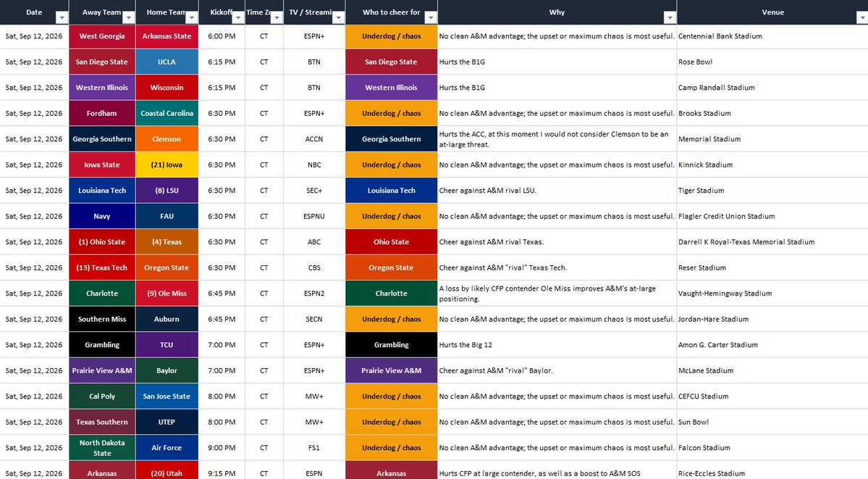Screen dimensions: 868x479
Task: Click the Clemson home team cell
Action: point(167,139)
